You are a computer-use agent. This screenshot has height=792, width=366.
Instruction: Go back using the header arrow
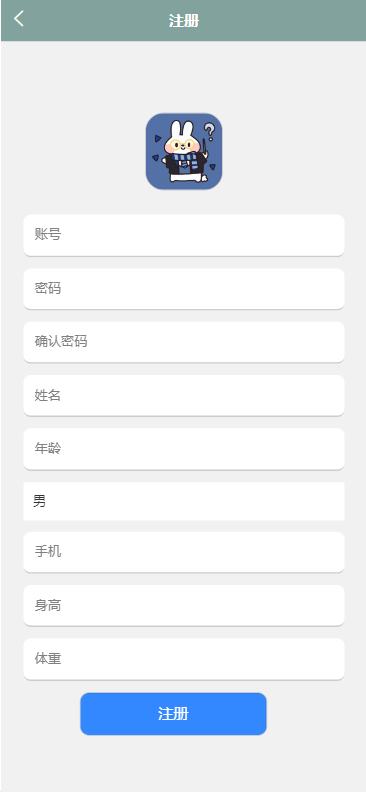click(19, 19)
